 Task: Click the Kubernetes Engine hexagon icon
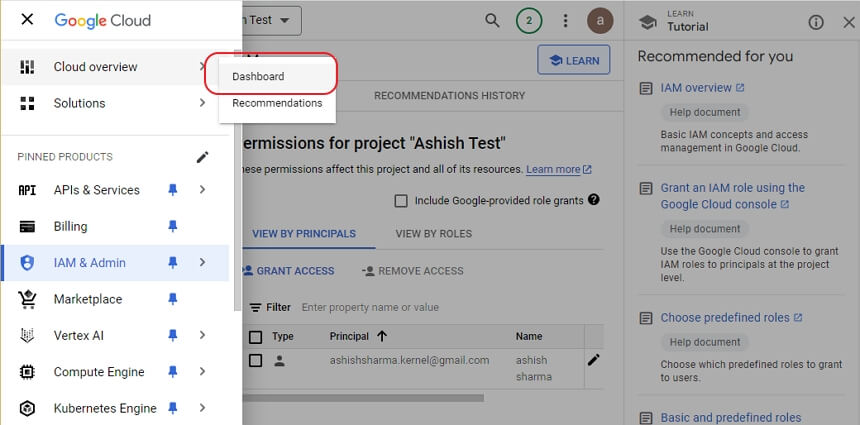coord(27,408)
